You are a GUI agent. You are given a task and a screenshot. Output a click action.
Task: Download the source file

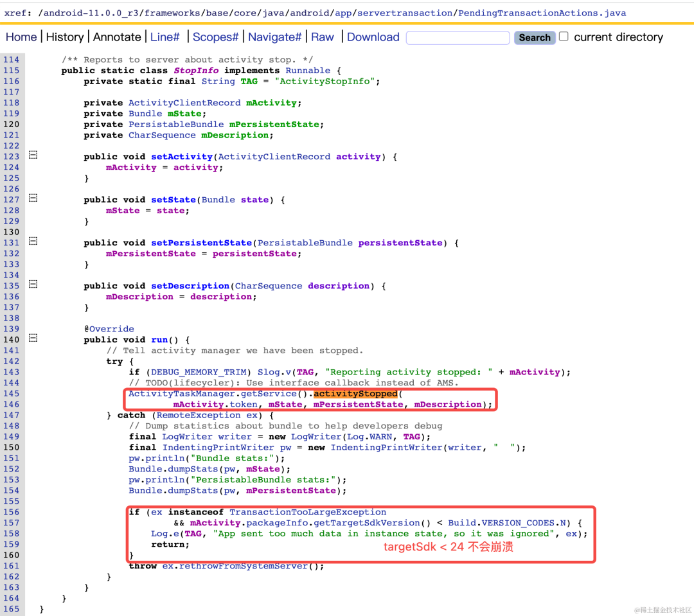pos(373,37)
